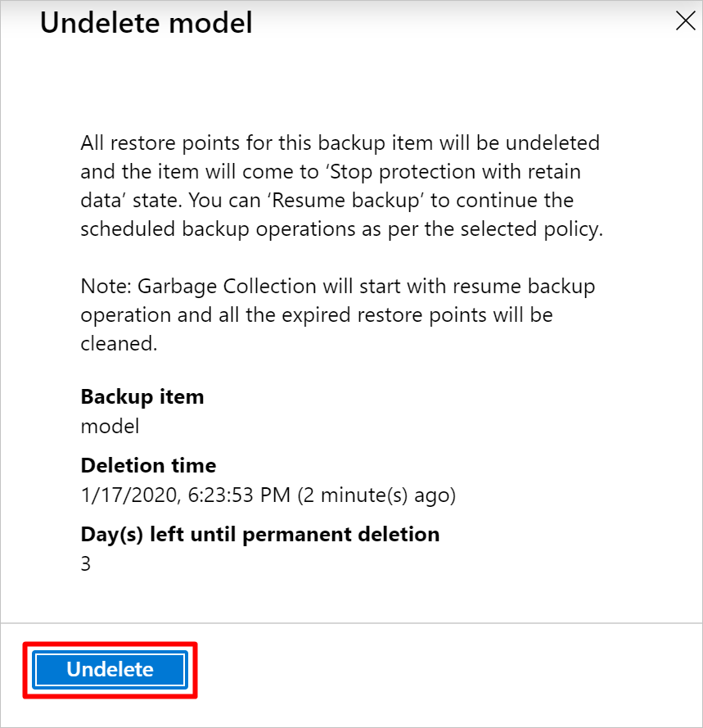Click 'Day(s) left until permanent deletion' label

(x=259, y=535)
